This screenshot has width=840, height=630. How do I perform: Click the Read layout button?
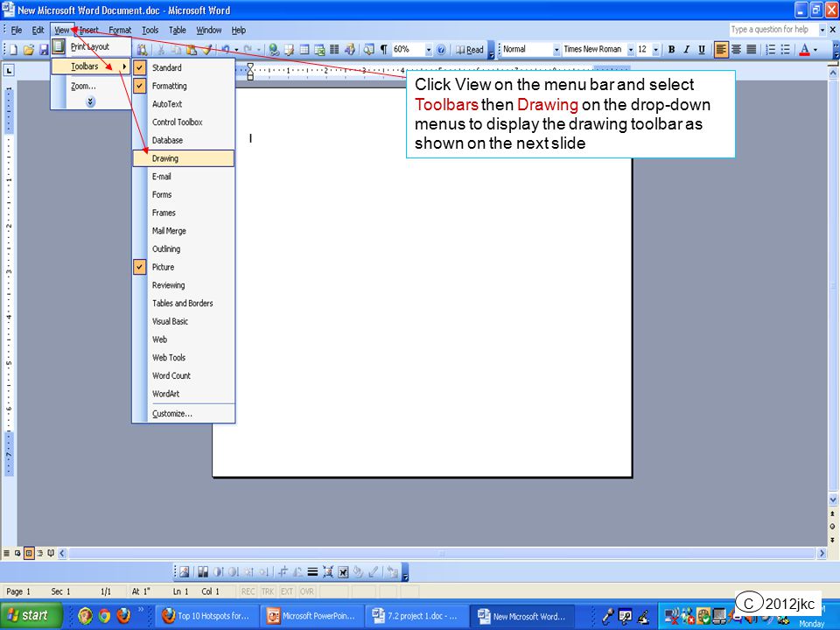coord(470,50)
